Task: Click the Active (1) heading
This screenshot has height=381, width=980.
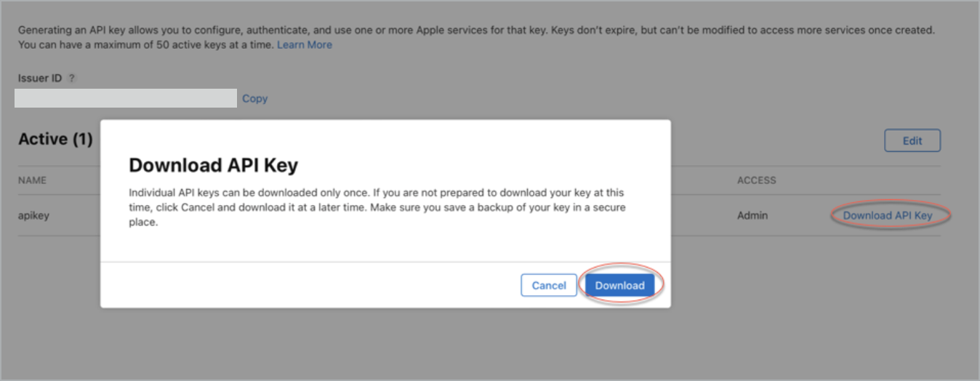Action: pos(55,140)
